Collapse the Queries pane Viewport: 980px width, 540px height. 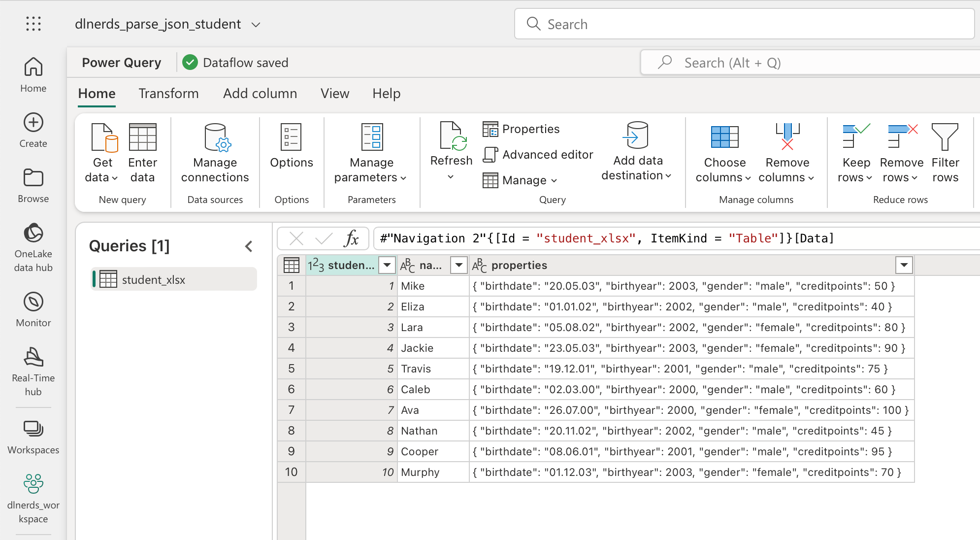[x=249, y=246]
